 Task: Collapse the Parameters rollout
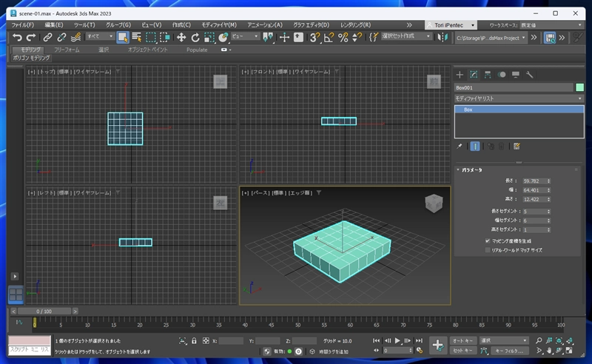471,170
